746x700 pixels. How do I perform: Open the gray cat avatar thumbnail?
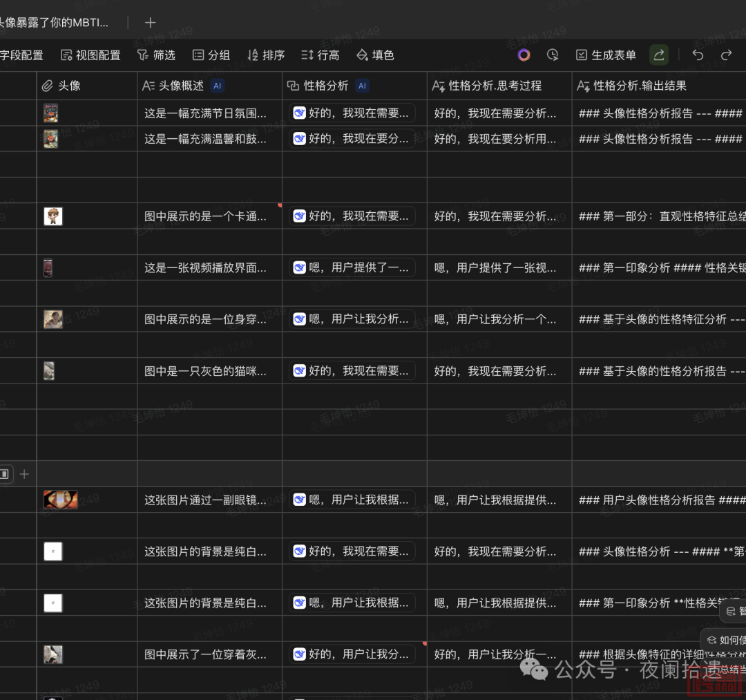49,370
